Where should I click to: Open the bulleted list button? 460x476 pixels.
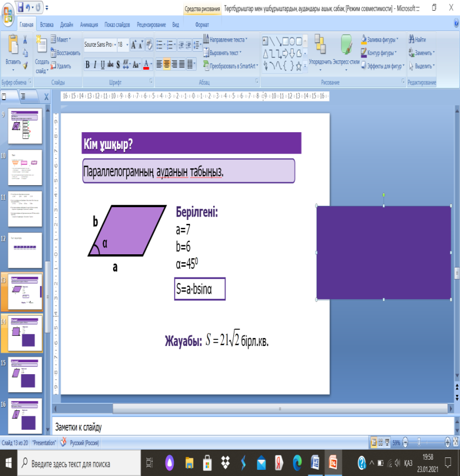[x=160, y=45]
